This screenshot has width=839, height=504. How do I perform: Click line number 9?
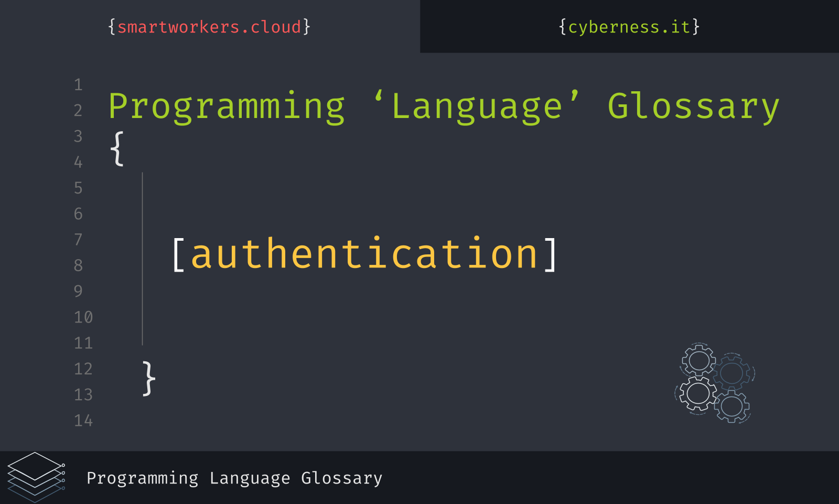(x=78, y=291)
